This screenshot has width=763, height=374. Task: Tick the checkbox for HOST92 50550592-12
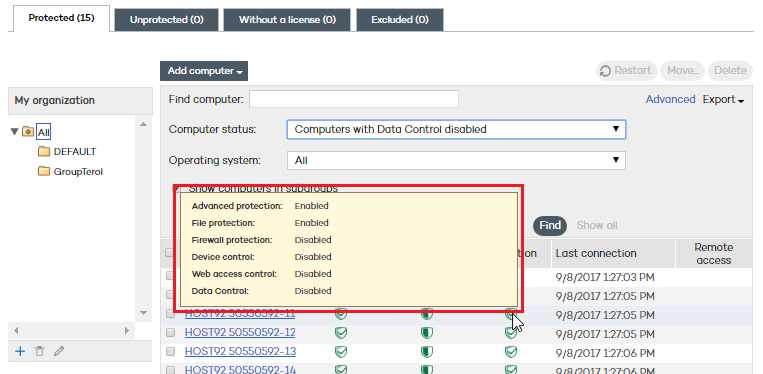(x=170, y=333)
